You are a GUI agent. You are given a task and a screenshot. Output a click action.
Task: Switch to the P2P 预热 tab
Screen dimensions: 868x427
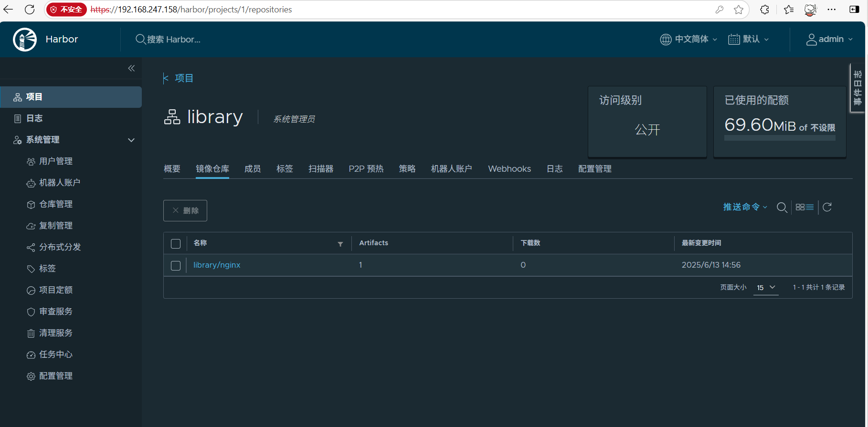[x=366, y=169]
